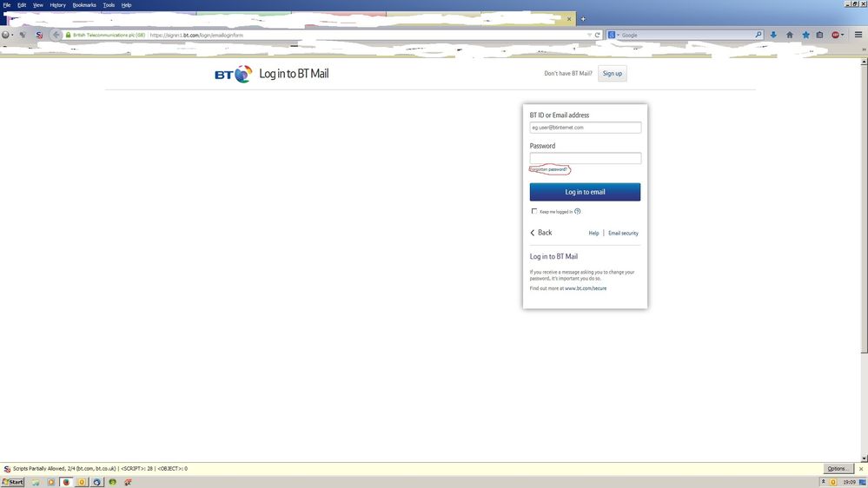Open URL bar history dropdown arrow
Screen dimensions: 868x488
589,35
